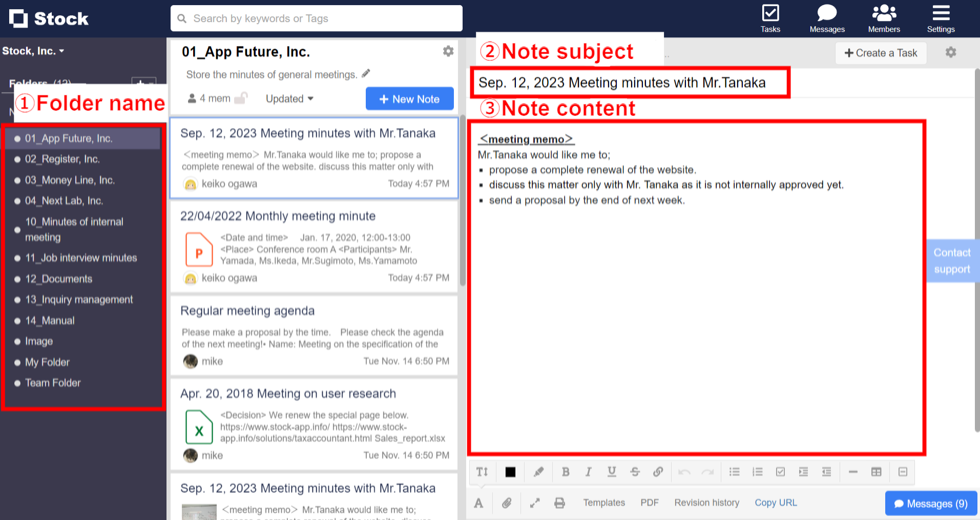980x520 pixels.
Task: Attach a file using the paperclip icon
Action: point(507,503)
